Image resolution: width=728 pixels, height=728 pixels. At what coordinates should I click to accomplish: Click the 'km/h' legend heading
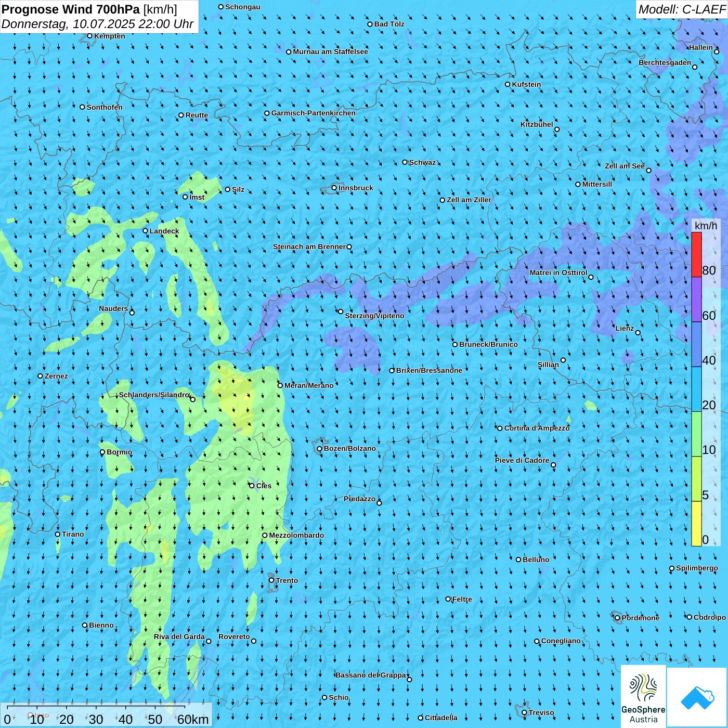point(706,226)
